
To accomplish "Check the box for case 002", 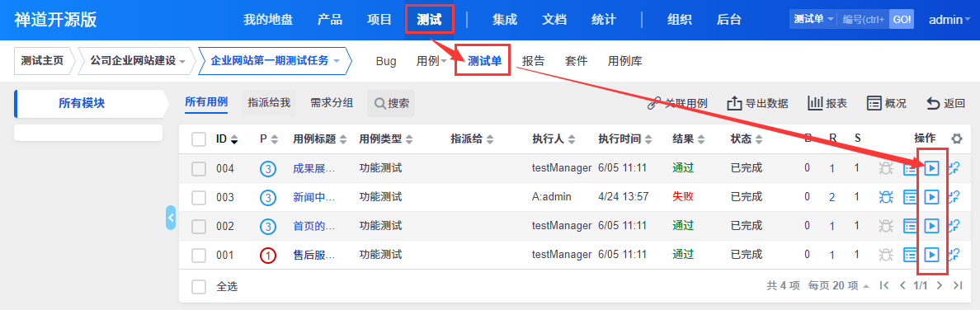I will tap(199, 226).
